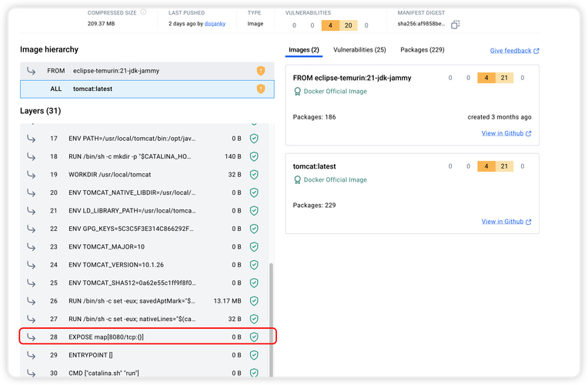588x385 pixels.
Task: Click 13.17 MB size of layer 26
Action: (x=227, y=301)
